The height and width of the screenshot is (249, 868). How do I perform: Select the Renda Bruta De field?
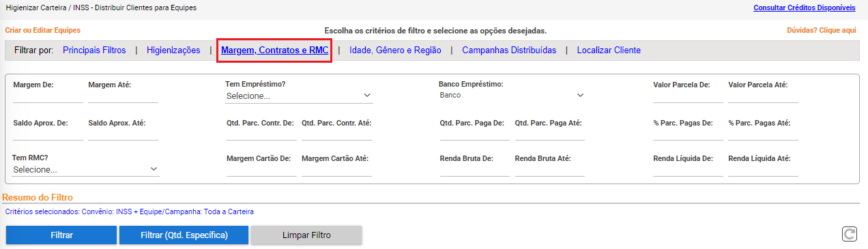(475, 170)
